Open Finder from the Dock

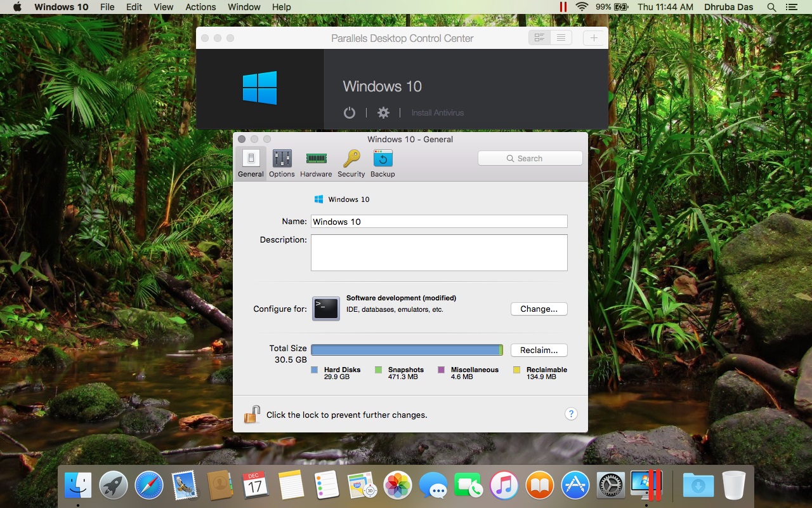(78, 486)
